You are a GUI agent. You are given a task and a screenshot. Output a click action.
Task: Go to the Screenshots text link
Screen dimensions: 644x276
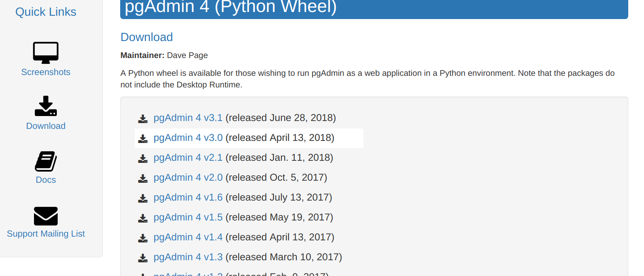tap(46, 72)
